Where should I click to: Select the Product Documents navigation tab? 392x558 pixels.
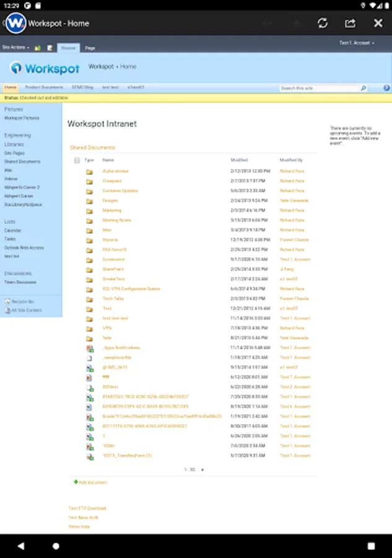coord(44,87)
